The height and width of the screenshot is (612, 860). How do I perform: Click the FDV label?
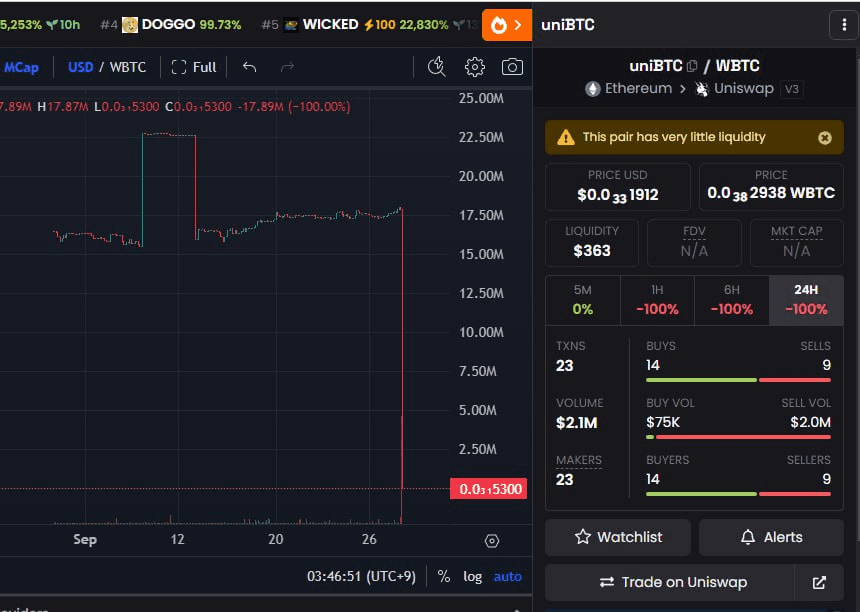(694, 231)
